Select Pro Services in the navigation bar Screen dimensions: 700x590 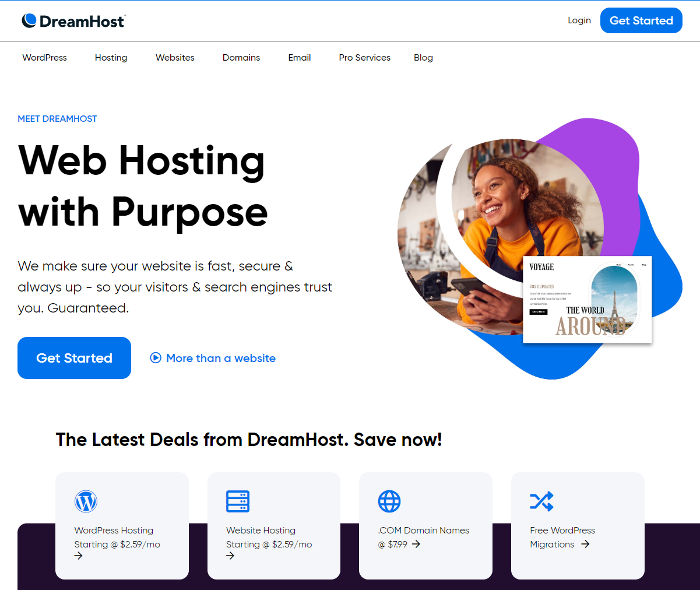(x=365, y=58)
